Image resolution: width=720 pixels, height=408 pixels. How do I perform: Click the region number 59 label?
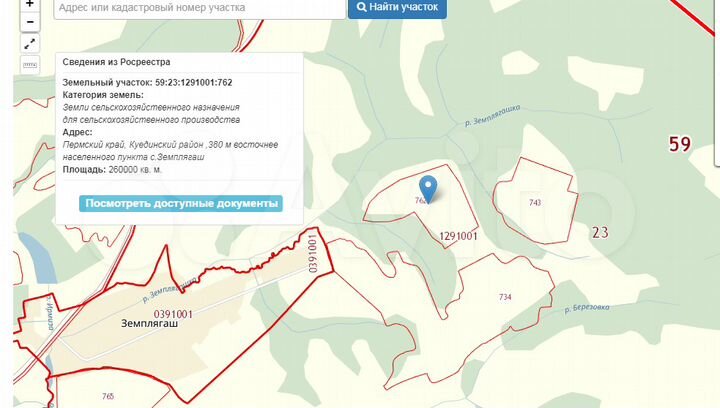(x=680, y=144)
